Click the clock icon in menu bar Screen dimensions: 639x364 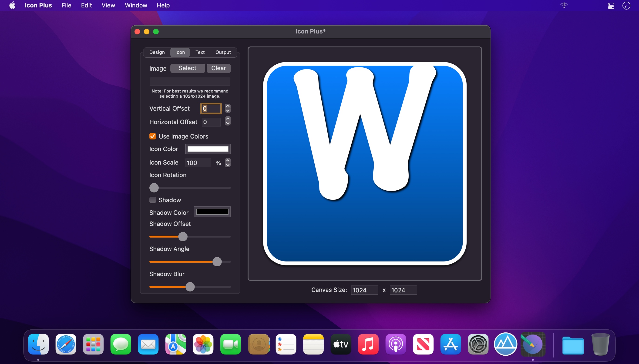[626, 6]
